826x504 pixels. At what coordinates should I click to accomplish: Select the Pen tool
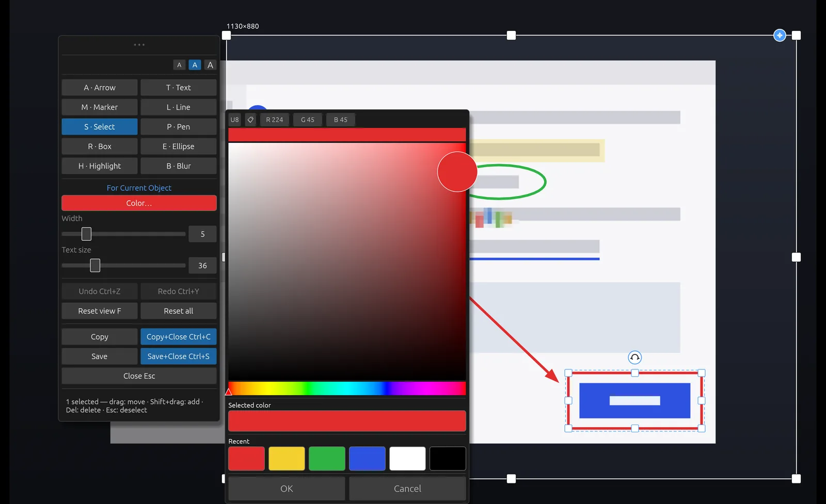(x=179, y=127)
